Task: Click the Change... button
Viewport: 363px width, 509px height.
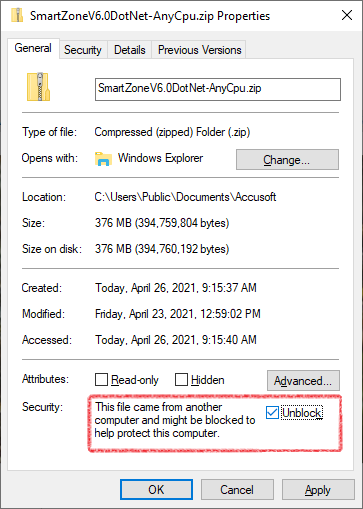Action: coord(287,160)
